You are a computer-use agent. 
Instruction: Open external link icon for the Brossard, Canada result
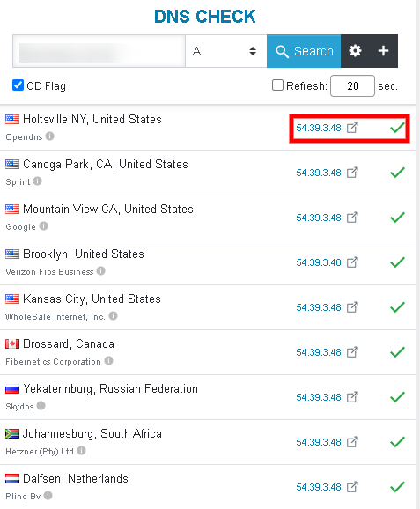(352, 352)
